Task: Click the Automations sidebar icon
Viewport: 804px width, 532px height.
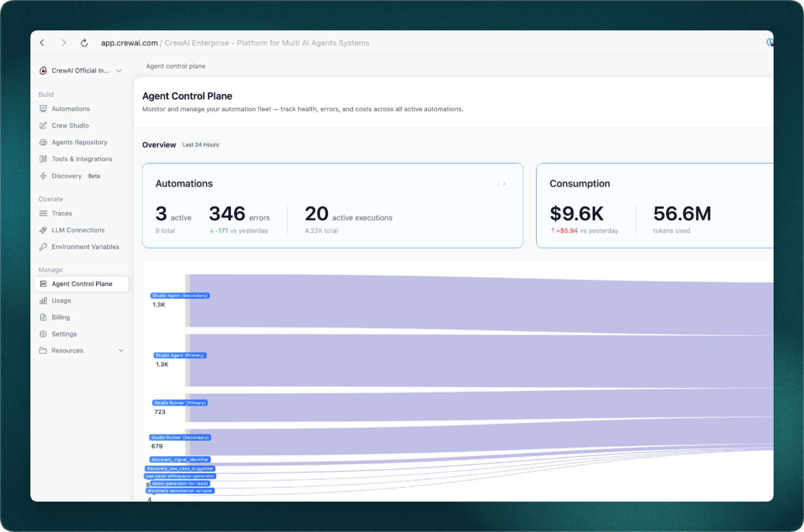Action: (43, 109)
